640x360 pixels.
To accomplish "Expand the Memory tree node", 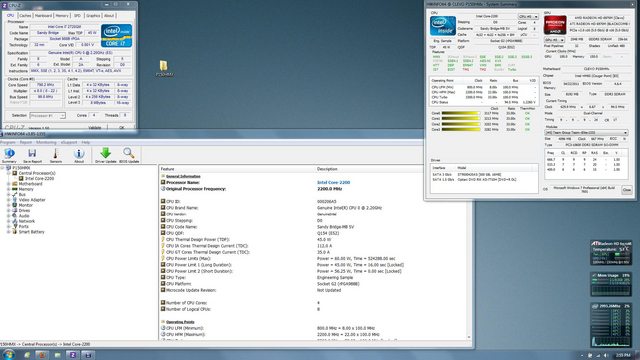I will (9, 189).
